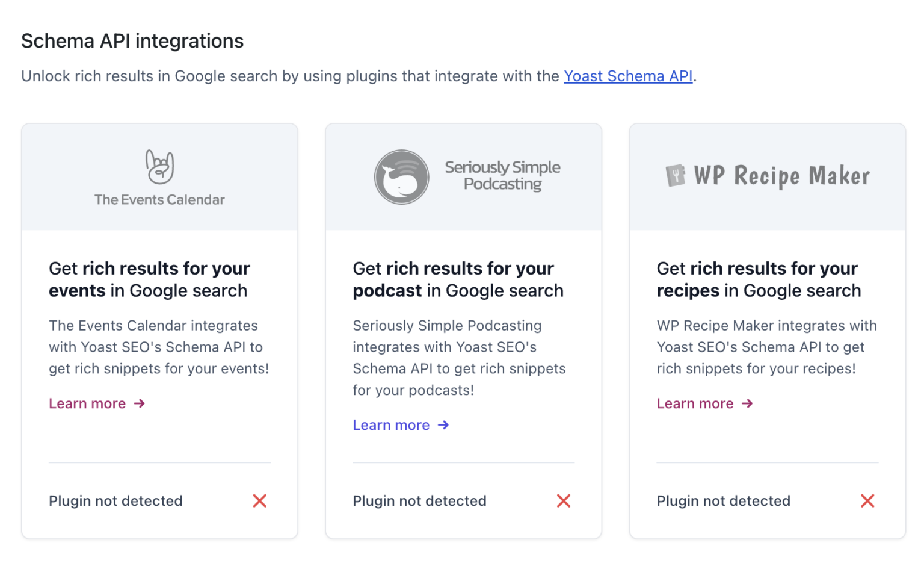Open Learn more for Seriously Simple Podcasting
This screenshot has width=924, height=581.
[391, 425]
